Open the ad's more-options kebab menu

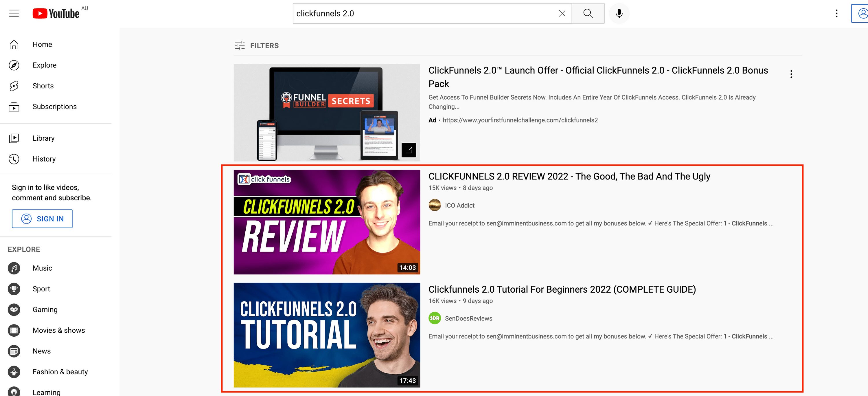click(791, 74)
